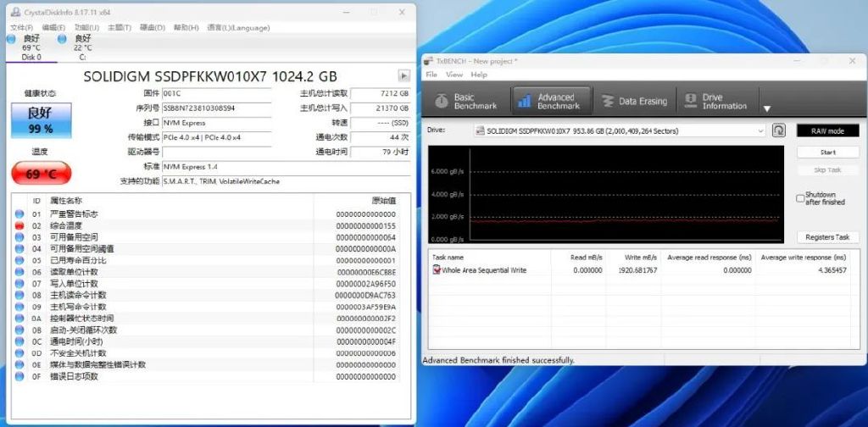Click the status icon for attribute 0A 控制器忙状态时间

(19, 319)
